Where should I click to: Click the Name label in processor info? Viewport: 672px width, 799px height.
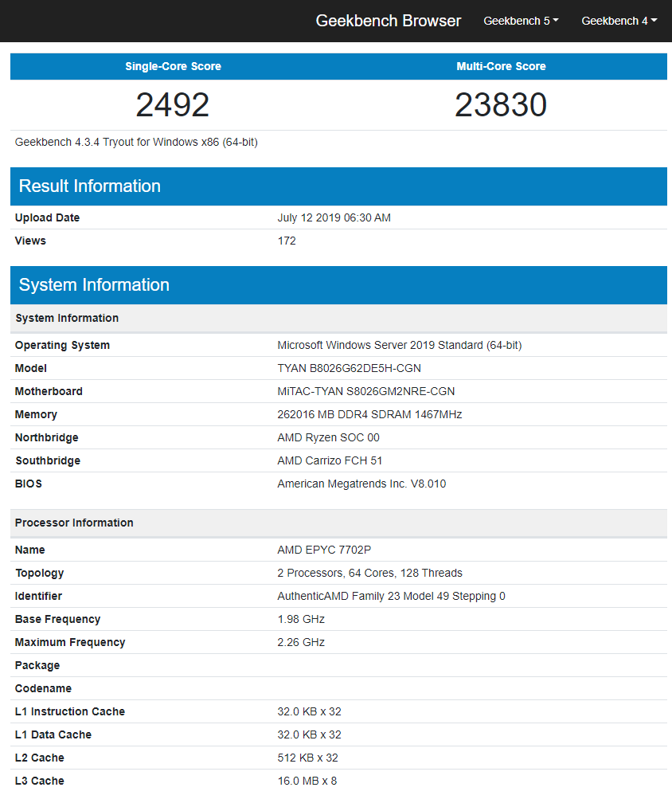pyautogui.click(x=30, y=550)
